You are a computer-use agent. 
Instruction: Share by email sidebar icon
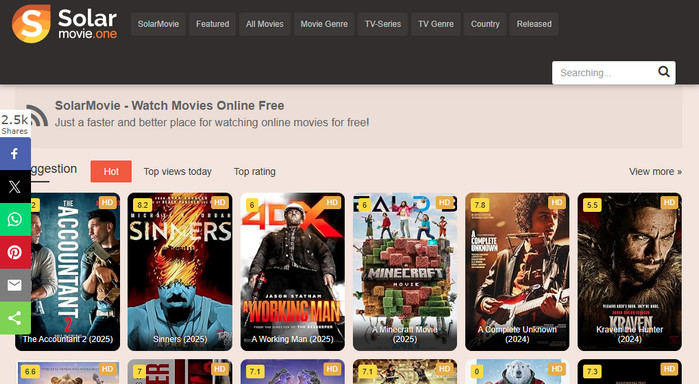15,285
